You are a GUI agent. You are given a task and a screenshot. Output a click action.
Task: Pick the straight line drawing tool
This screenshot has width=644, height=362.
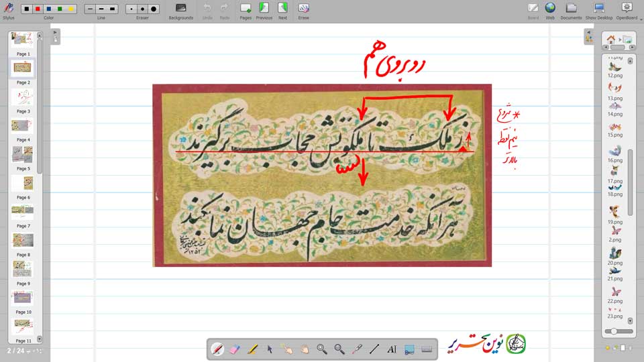click(x=374, y=349)
